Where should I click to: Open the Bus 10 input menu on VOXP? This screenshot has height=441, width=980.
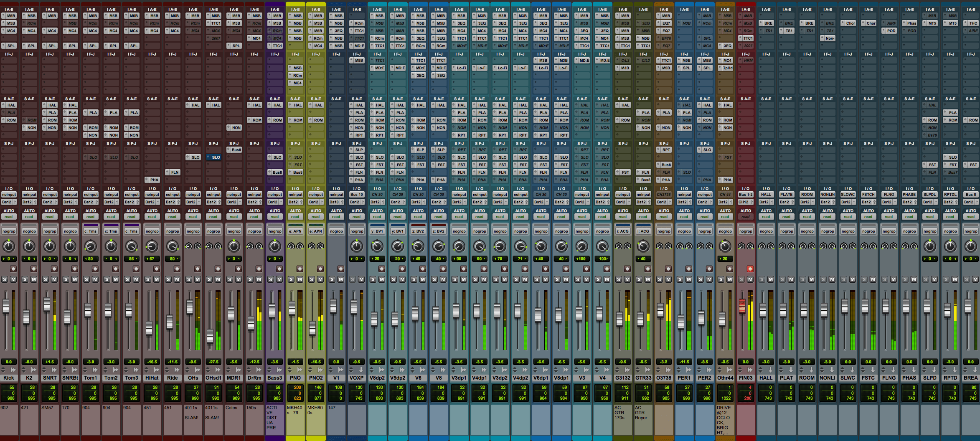[x=357, y=194]
